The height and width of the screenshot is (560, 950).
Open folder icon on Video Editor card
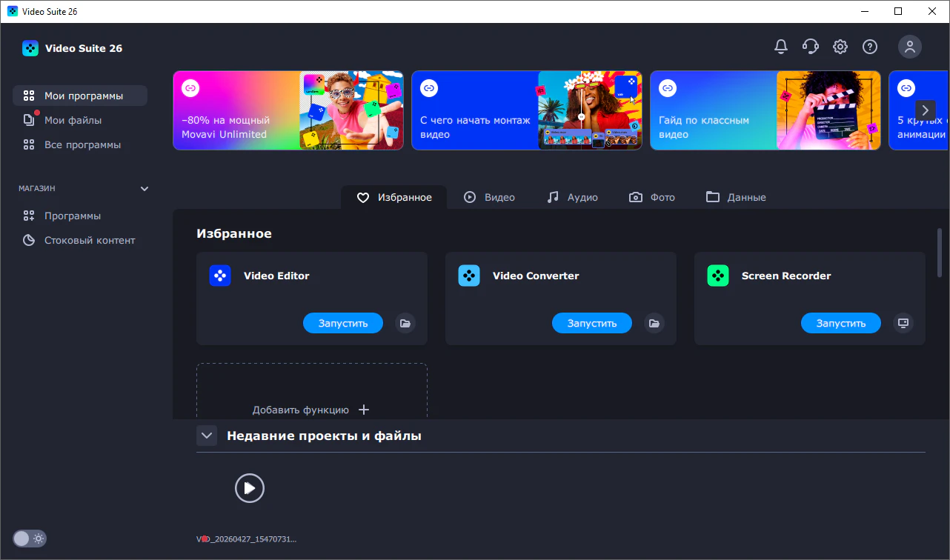[405, 323]
